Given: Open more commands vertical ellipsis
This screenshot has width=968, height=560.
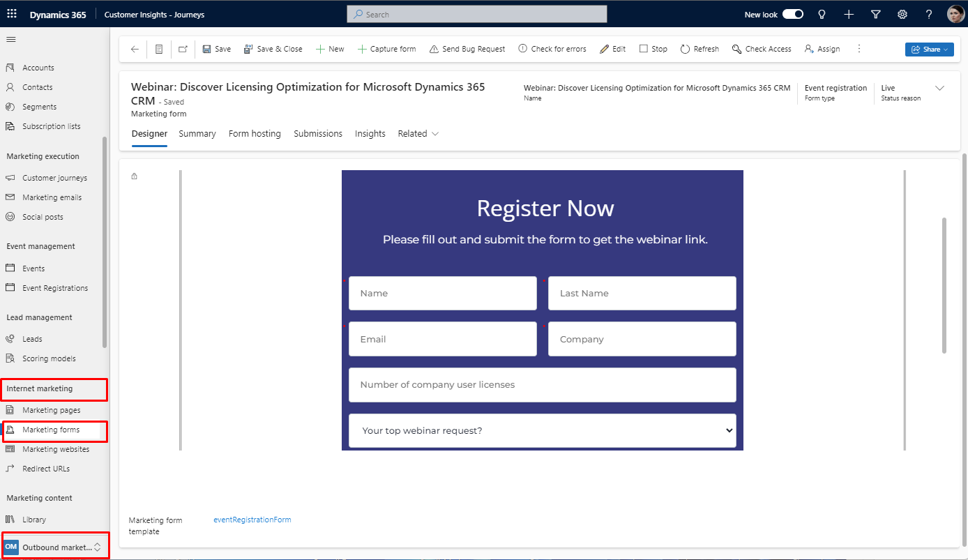Looking at the screenshot, I should 859,49.
